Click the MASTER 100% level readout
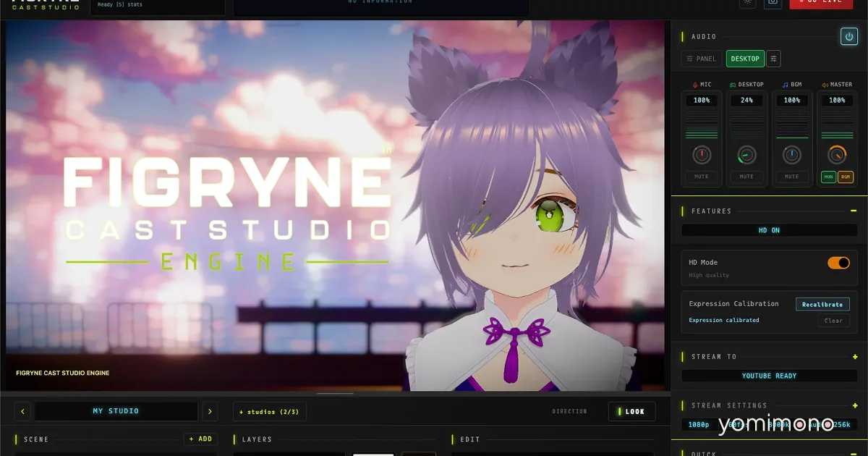Image resolution: width=868 pixels, height=456 pixels. 837,101
